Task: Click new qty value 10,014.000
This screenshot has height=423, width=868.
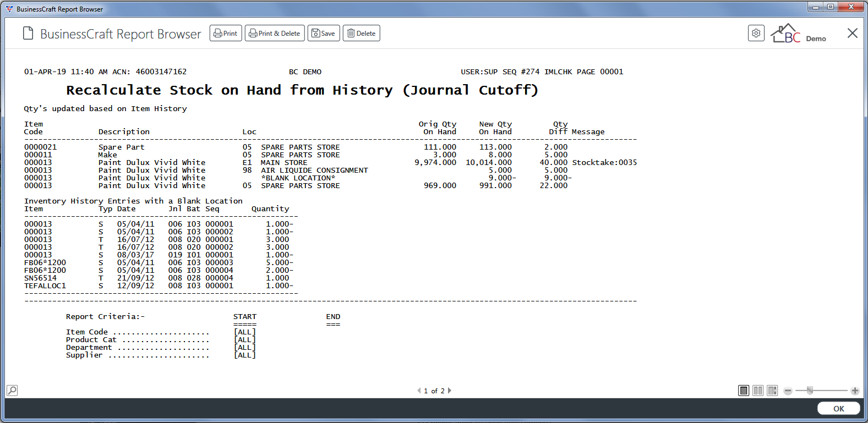Action: tap(489, 163)
